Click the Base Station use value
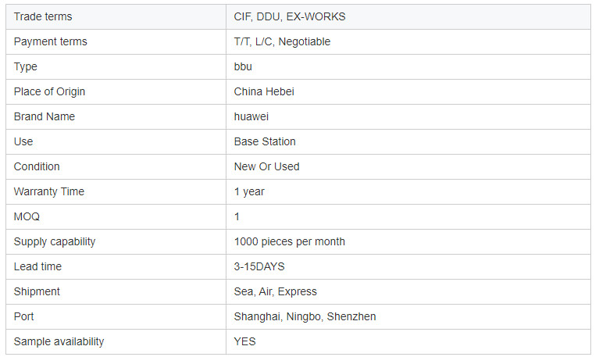 tap(265, 141)
